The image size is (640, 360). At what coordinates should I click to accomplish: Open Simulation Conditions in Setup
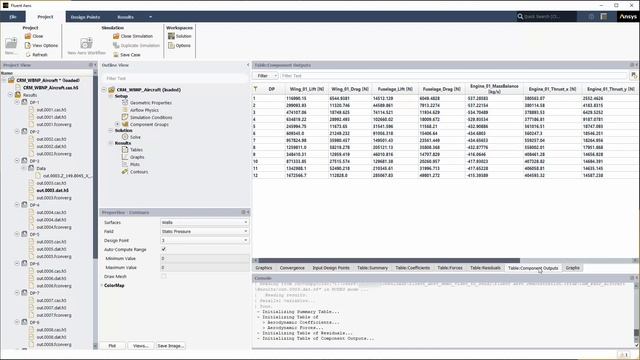click(151, 118)
